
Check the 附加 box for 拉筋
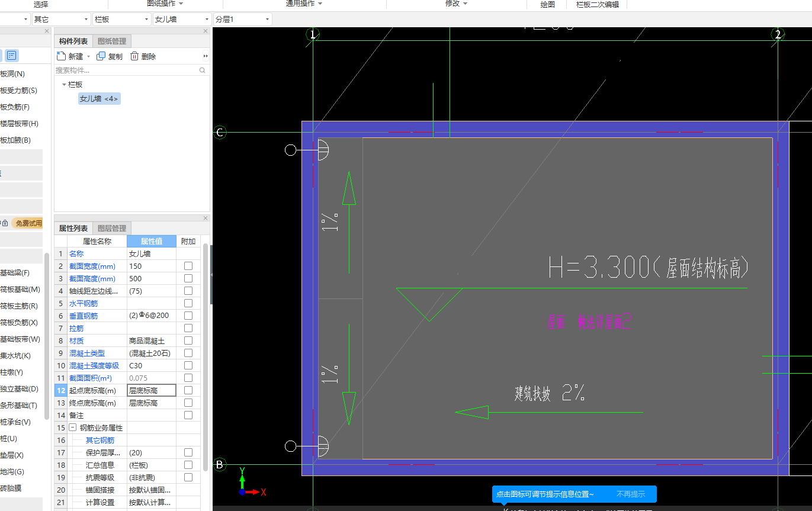tap(188, 328)
